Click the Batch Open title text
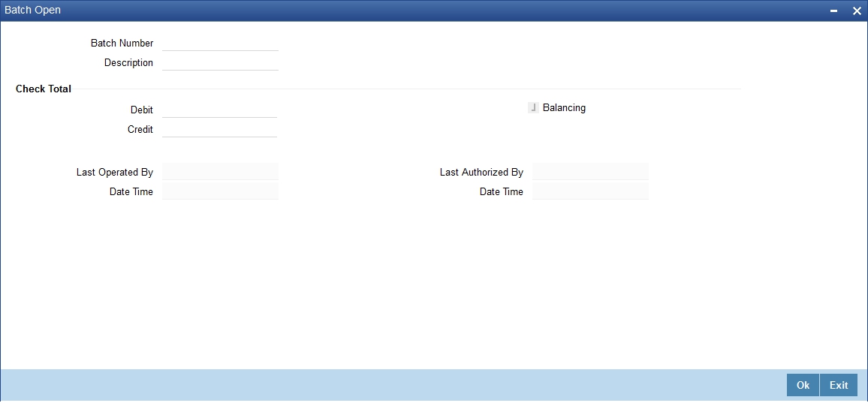868x406 pixels. 32,10
